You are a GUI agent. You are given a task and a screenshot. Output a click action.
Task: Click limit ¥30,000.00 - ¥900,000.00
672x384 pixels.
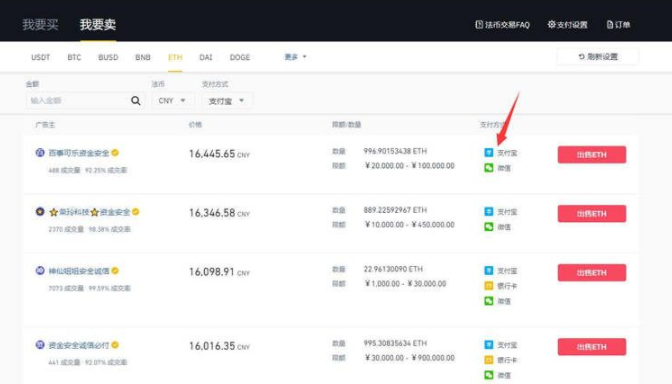[x=409, y=358]
